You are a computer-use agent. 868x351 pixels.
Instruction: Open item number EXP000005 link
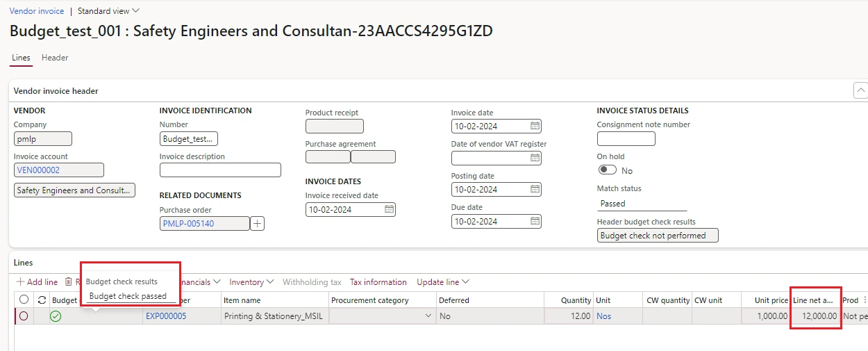(x=165, y=316)
